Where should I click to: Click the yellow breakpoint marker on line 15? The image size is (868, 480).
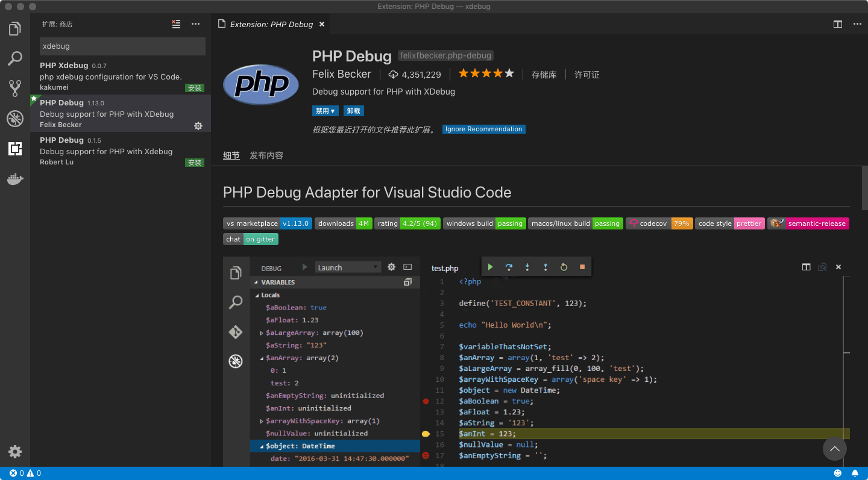pyautogui.click(x=426, y=434)
